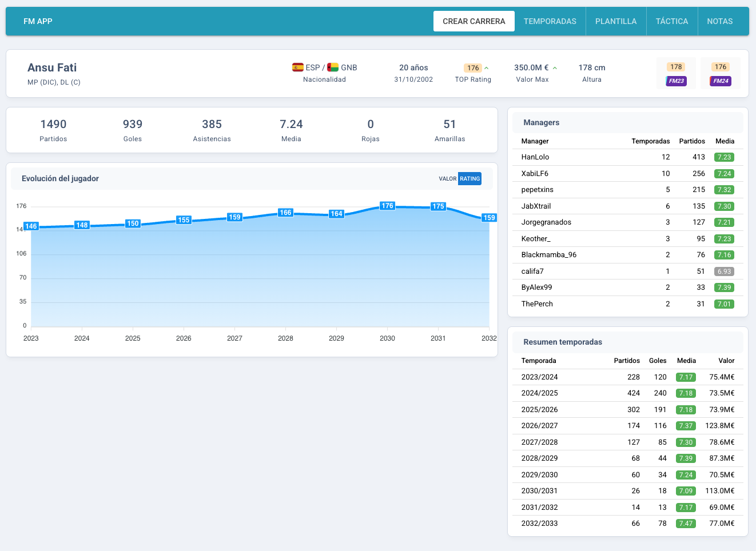Click the FM APP title link
The height and width of the screenshot is (551, 756).
click(x=38, y=21)
